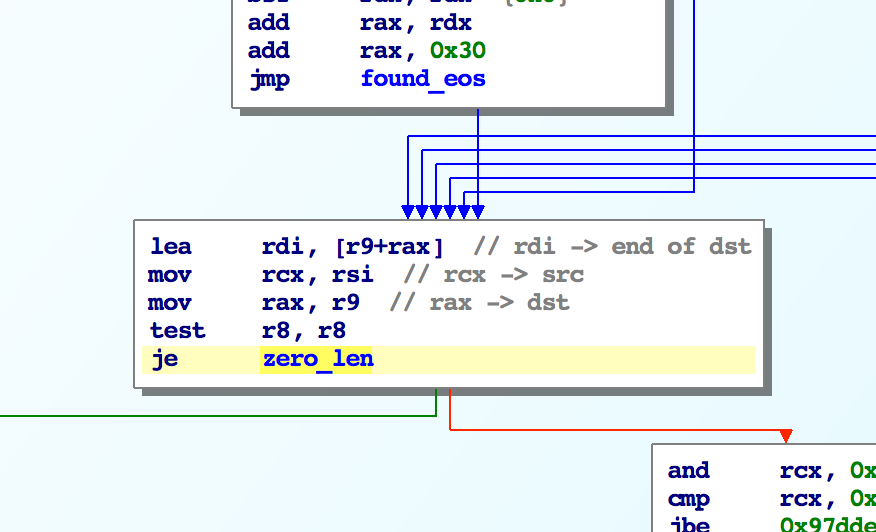Click the 'and' mnemonic in bottom-right block

688,471
